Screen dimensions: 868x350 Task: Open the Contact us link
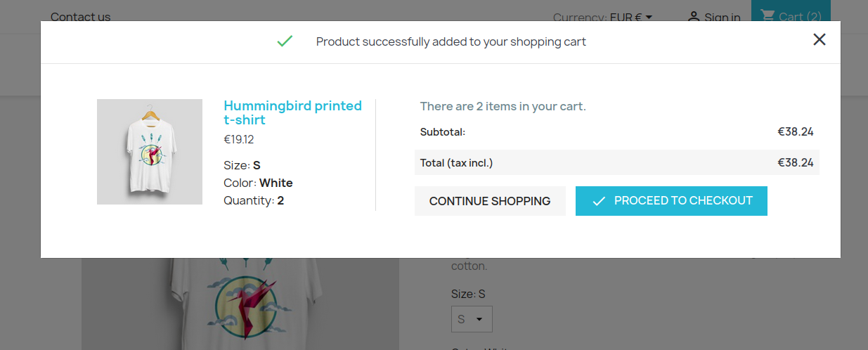[81, 17]
